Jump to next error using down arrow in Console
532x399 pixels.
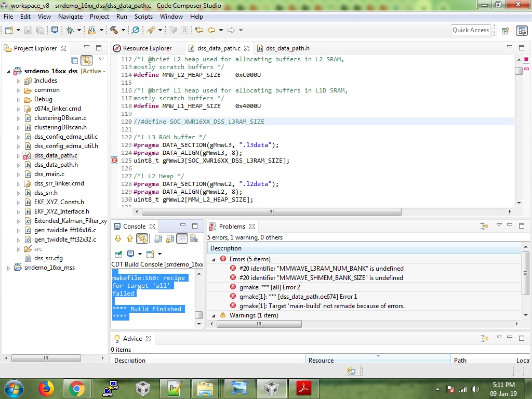(x=118, y=238)
